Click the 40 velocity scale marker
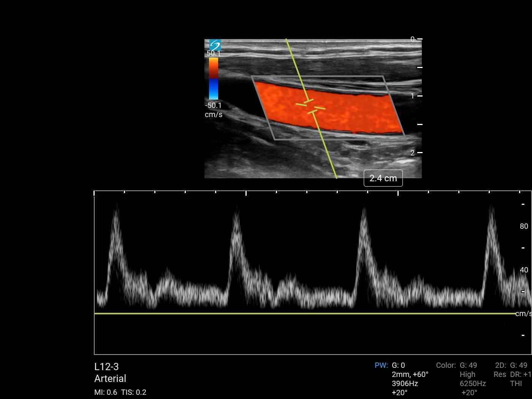 [x=524, y=270]
